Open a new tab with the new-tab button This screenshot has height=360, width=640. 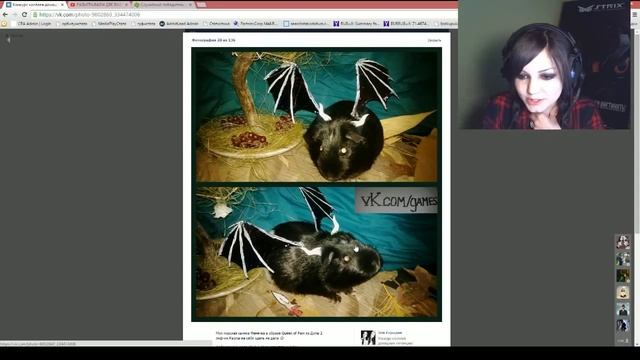tap(201, 4)
